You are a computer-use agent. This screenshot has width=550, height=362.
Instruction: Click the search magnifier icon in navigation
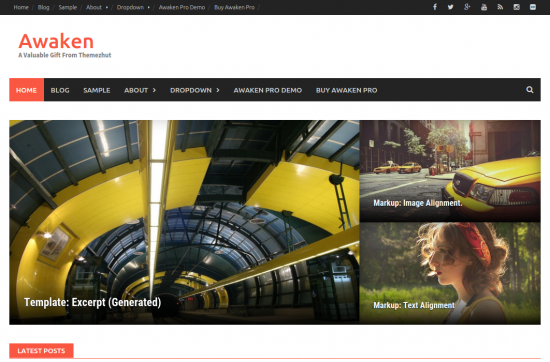pos(530,90)
